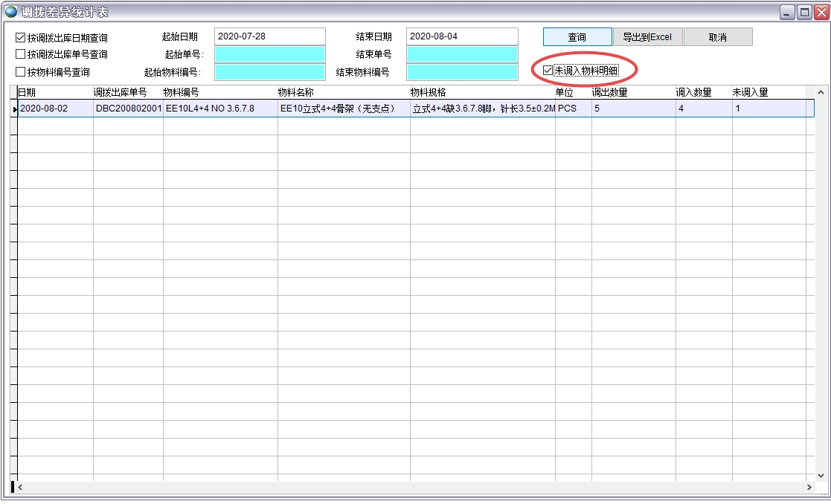The height and width of the screenshot is (504, 831).
Task: Click the 起始单号 input field
Action: 269,54
